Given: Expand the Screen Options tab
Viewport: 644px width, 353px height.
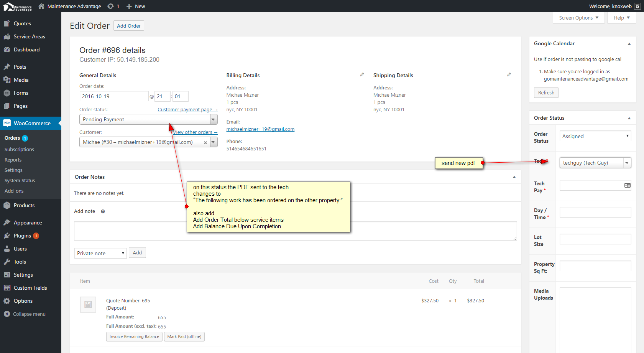Looking at the screenshot, I should 578,18.
